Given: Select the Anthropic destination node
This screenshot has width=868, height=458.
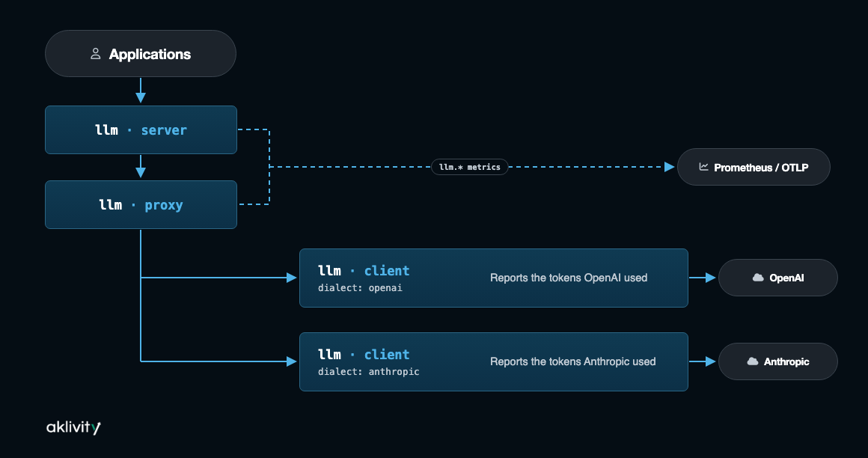Looking at the screenshot, I should point(777,361).
